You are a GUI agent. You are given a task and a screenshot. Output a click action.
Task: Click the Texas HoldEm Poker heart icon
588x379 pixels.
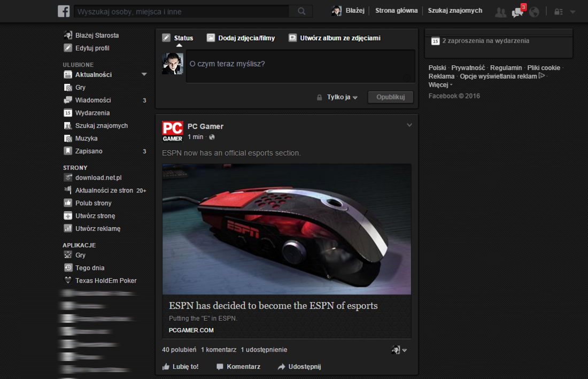68,280
